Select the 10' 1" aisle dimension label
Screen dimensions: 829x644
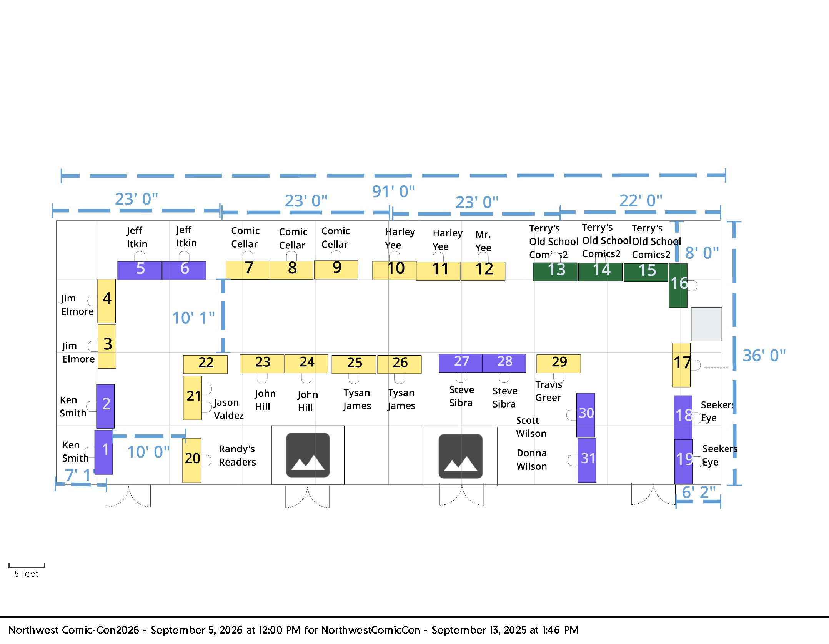click(193, 318)
